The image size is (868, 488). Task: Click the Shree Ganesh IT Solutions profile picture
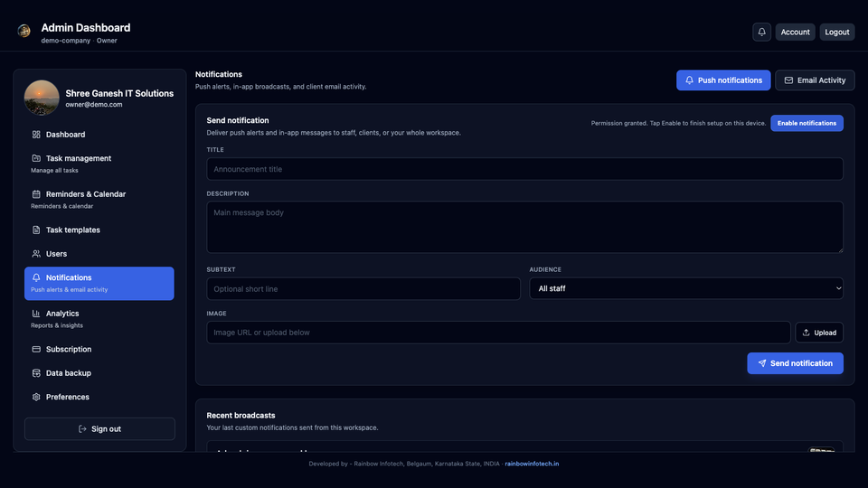pyautogui.click(x=42, y=98)
